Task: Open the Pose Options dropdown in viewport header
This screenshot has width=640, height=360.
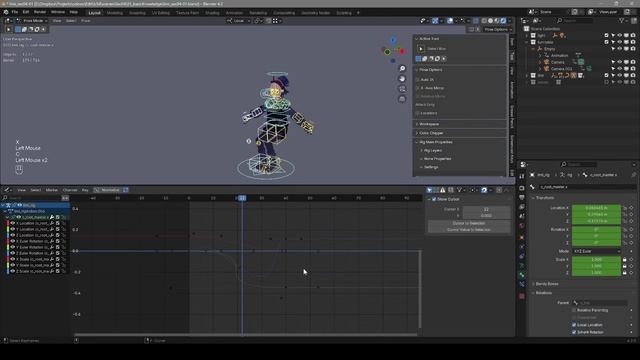Action: [498, 29]
